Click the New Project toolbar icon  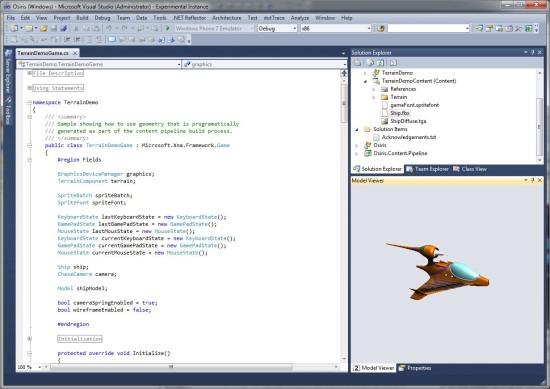pos(14,28)
